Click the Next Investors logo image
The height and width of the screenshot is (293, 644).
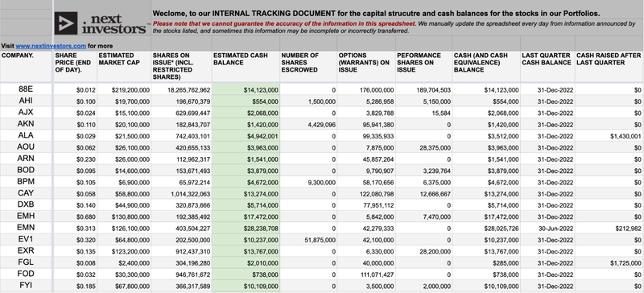click(x=101, y=23)
